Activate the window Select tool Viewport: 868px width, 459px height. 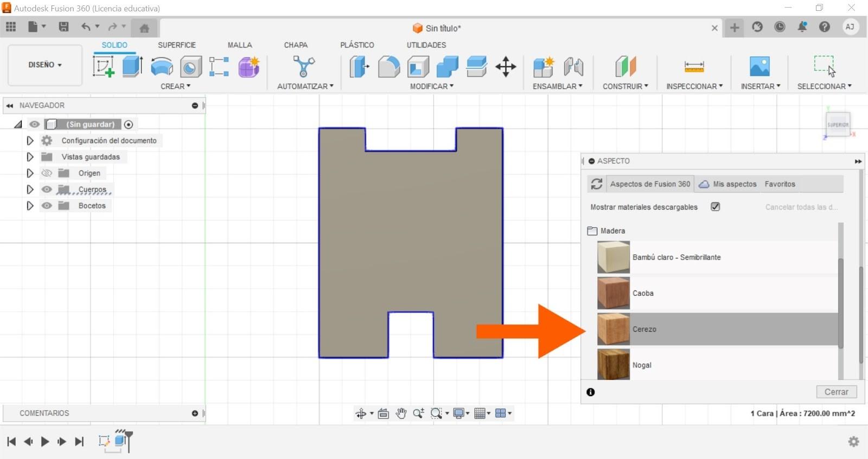coord(824,66)
